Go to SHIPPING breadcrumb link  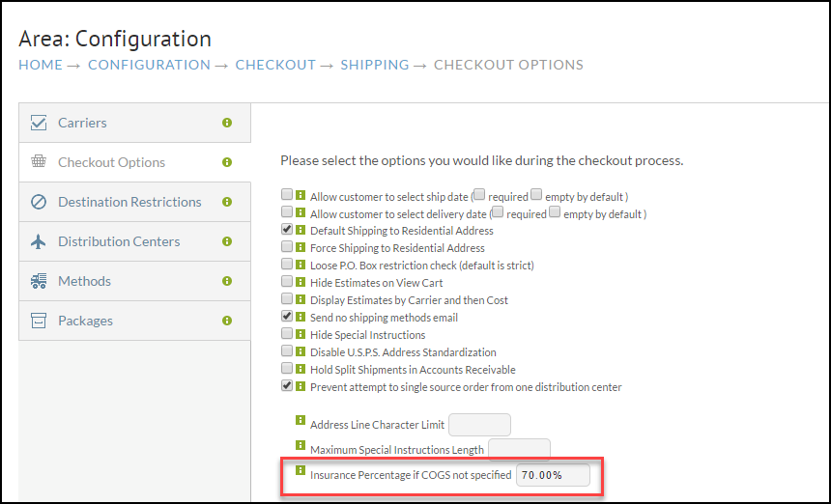point(375,65)
